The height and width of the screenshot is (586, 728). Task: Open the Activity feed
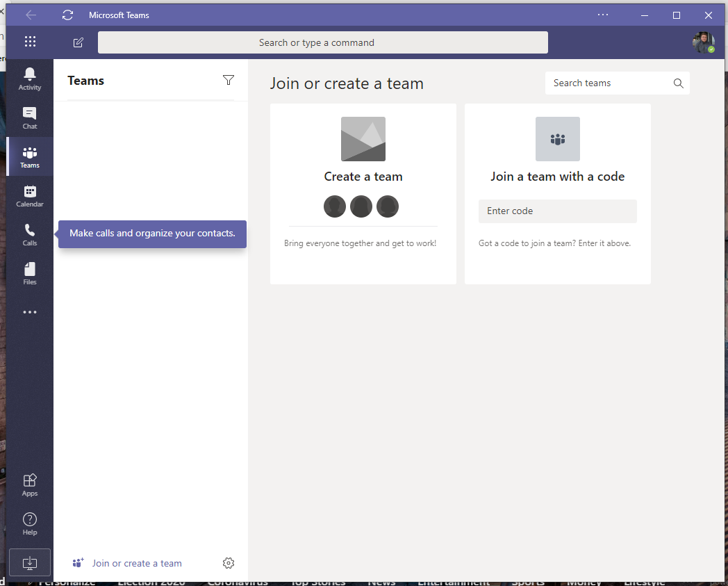coord(29,78)
